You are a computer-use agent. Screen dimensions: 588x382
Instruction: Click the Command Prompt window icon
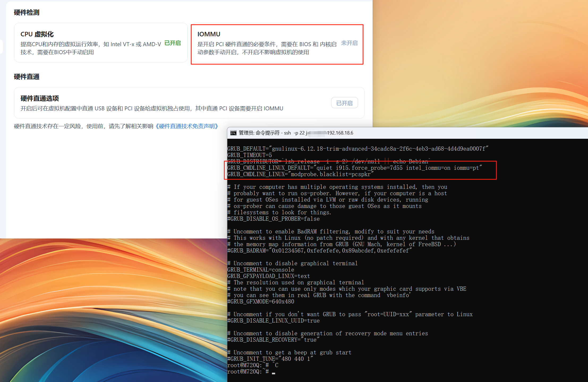[233, 133]
